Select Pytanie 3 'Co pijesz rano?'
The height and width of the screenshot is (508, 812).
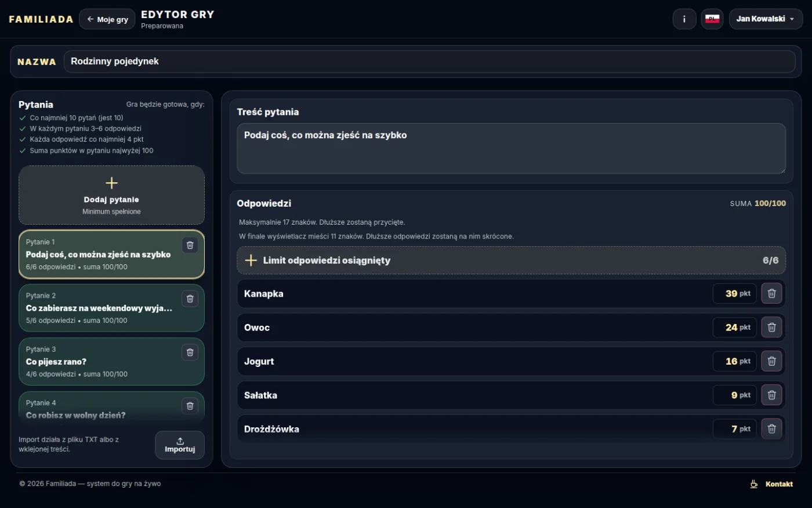pos(111,362)
